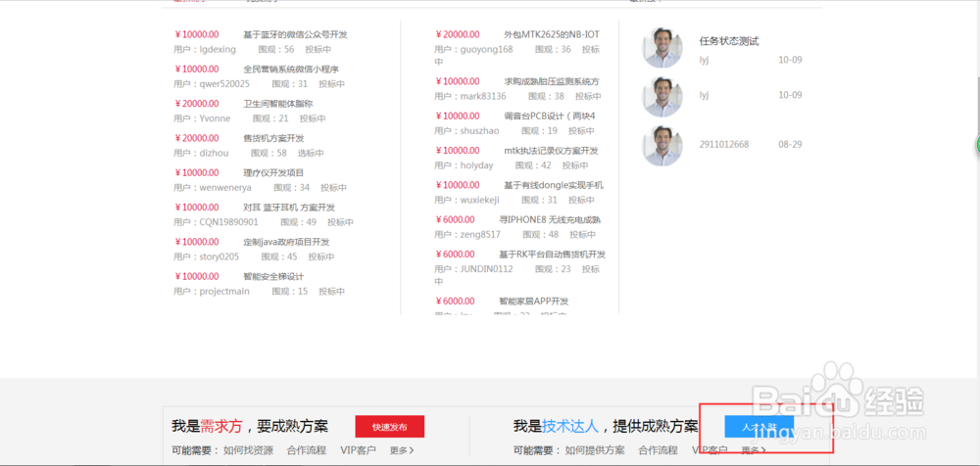
Task: Select username shuszhao
Action: pos(479,130)
